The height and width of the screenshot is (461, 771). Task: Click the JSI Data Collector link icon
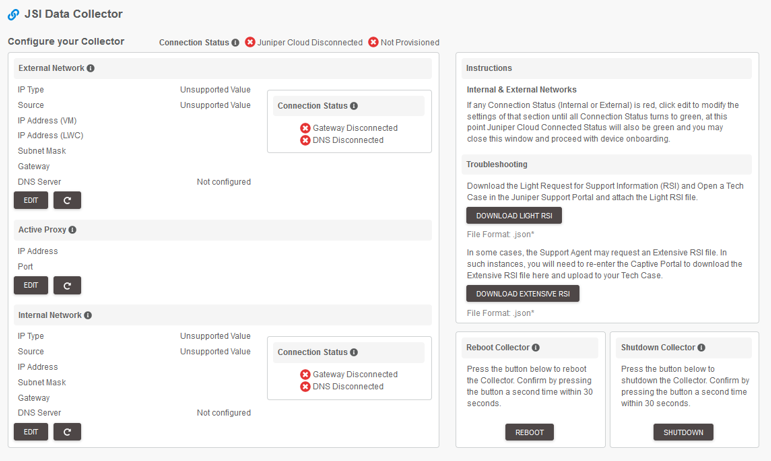[13, 15]
